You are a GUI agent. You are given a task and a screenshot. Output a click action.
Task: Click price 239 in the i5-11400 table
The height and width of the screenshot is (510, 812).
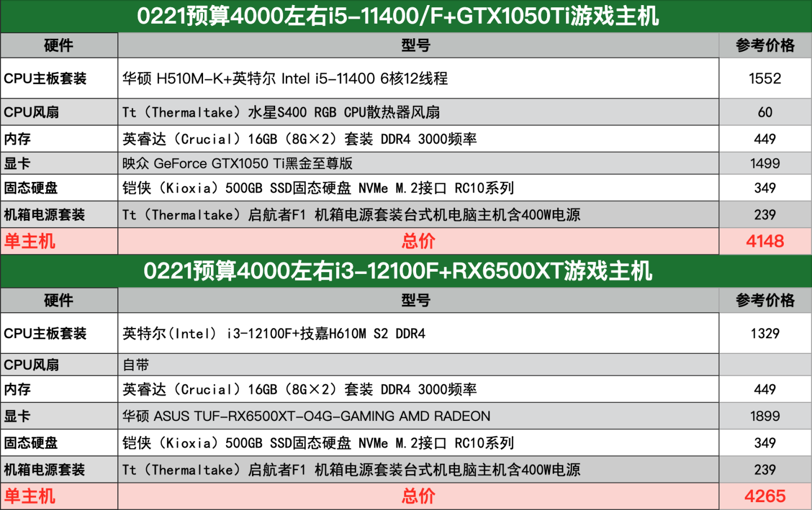[x=765, y=215]
